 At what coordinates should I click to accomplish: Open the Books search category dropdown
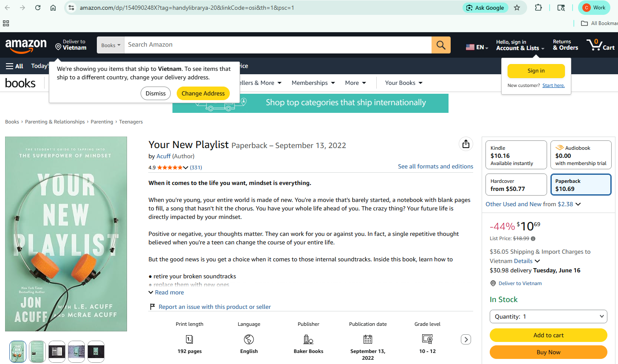(110, 45)
